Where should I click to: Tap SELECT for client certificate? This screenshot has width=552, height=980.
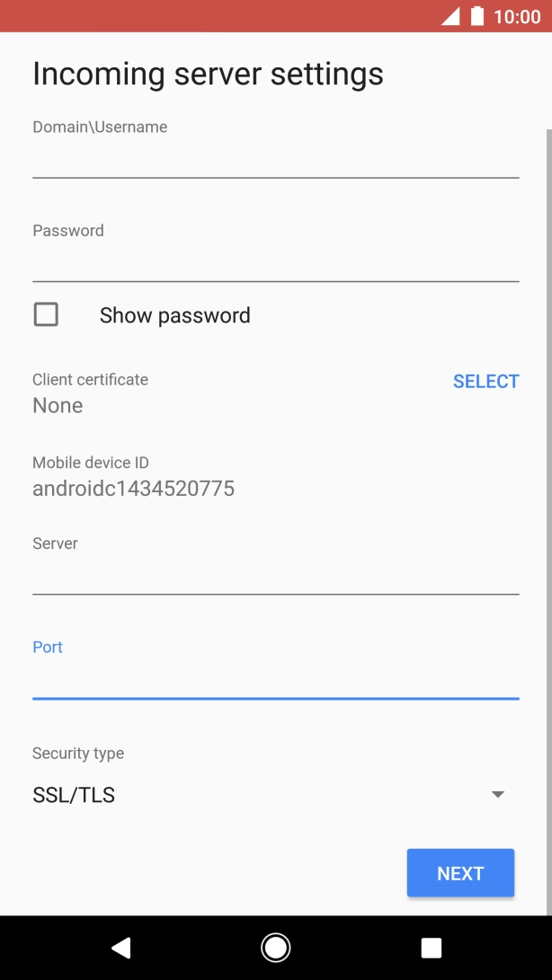click(485, 381)
